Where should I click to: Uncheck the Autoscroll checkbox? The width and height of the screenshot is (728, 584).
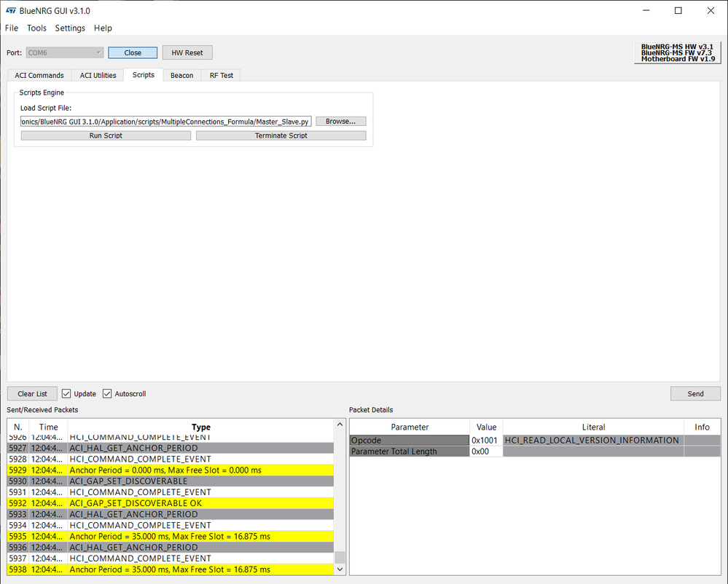click(x=107, y=393)
